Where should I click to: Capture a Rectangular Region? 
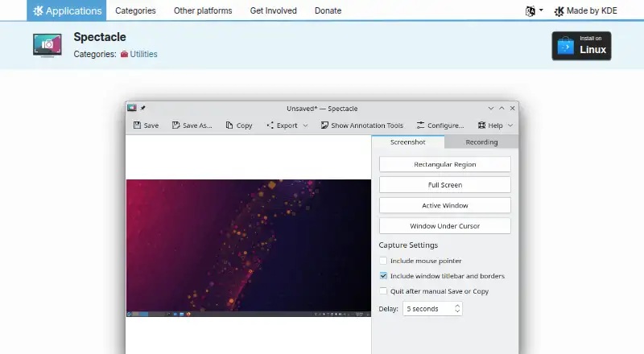coord(445,164)
